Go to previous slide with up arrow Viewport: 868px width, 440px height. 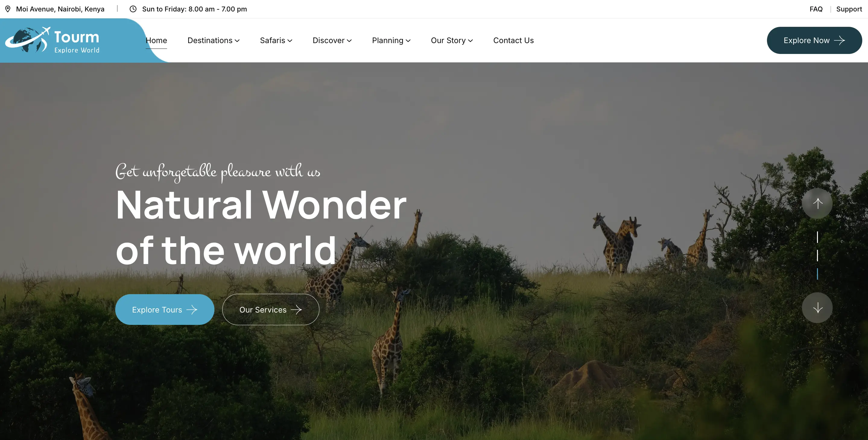pos(817,203)
